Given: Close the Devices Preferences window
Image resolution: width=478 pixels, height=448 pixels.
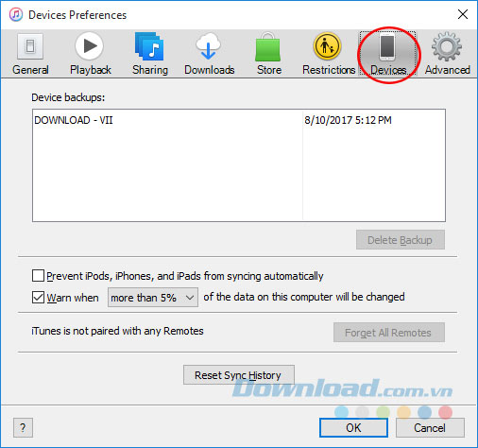Looking at the screenshot, I should point(463,14).
